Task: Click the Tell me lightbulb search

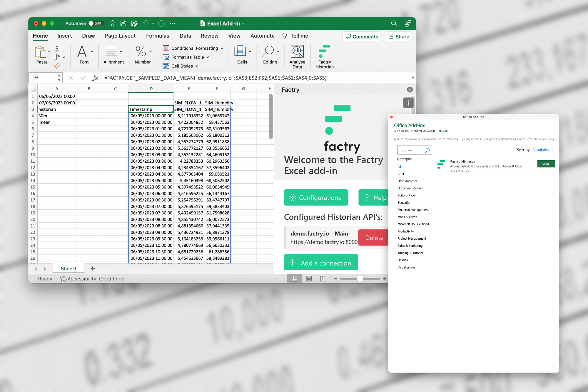Action: (295, 36)
